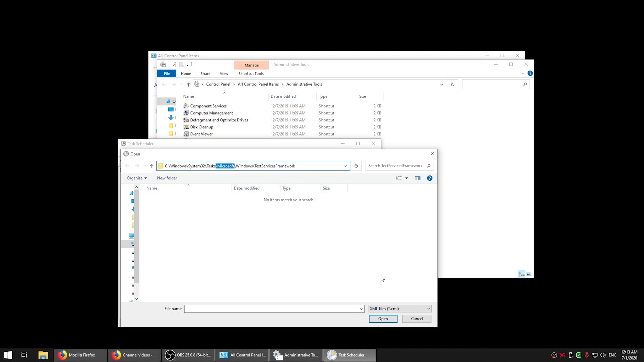
Task: Click Defragment and Optimize Drives icon
Action: coord(186,120)
